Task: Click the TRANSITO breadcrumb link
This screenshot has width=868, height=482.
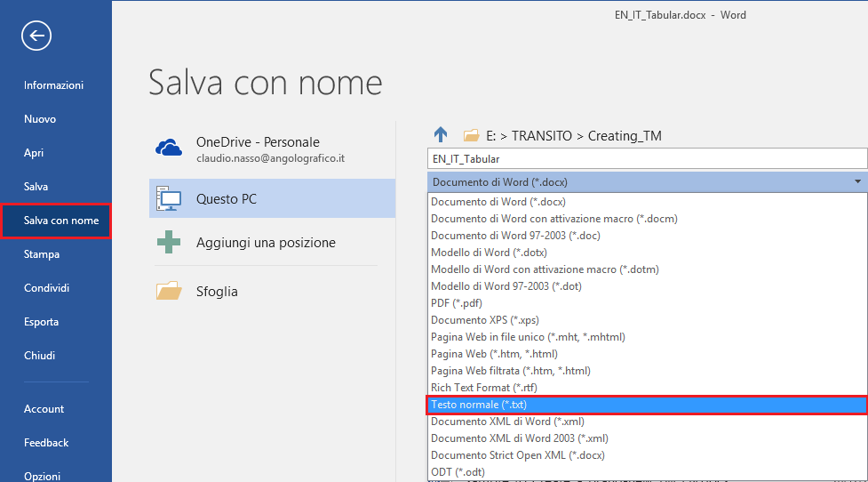Action: pyautogui.click(x=541, y=136)
